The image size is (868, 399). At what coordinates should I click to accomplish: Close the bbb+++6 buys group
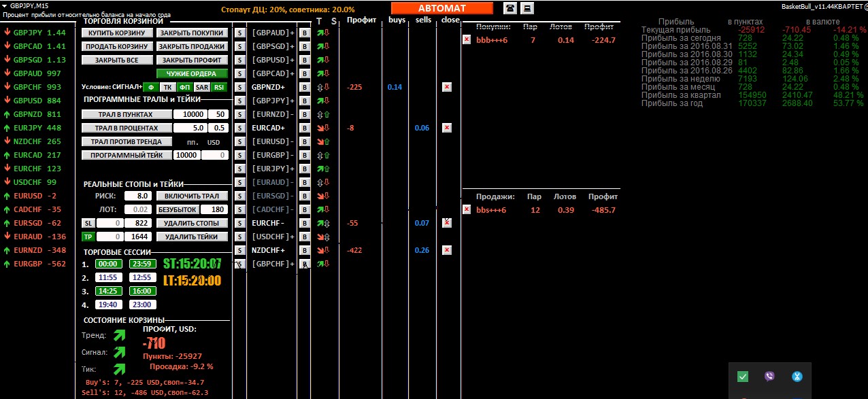tap(467, 40)
